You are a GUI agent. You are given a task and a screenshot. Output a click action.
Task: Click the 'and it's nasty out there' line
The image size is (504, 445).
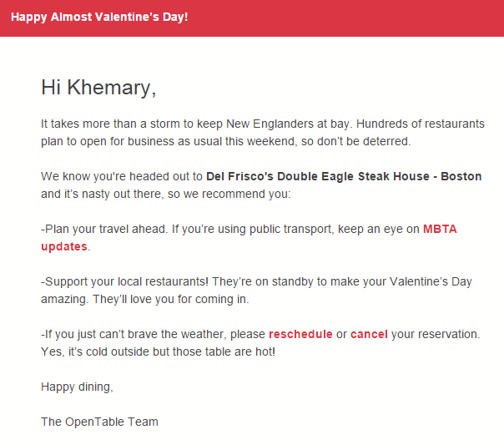tap(165, 195)
